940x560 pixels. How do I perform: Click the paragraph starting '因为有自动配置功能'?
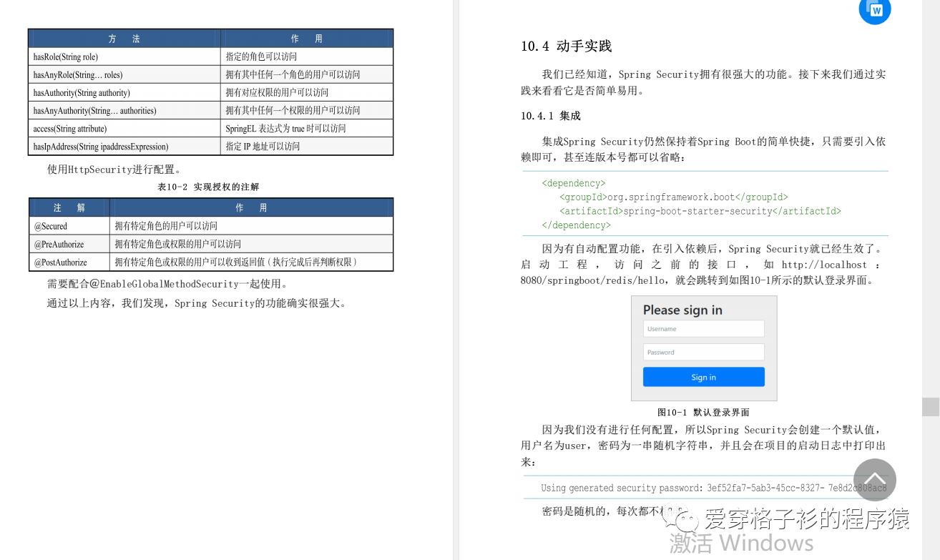coord(703,265)
